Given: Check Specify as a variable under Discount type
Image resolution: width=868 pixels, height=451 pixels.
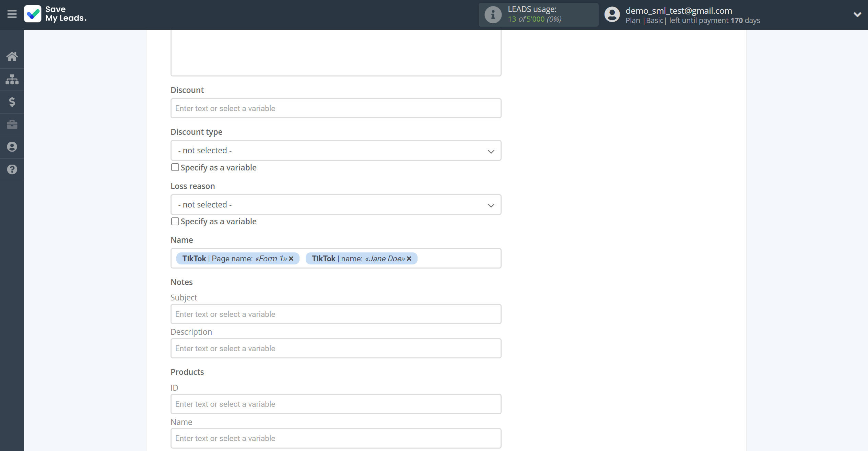Looking at the screenshot, I should point(175,167).
